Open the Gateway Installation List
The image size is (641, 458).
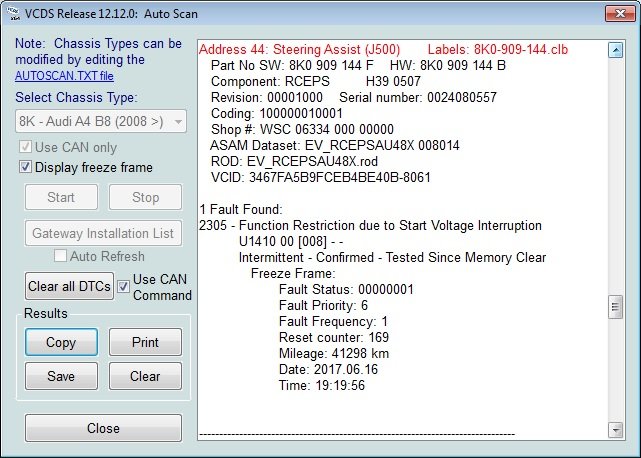pyautogui.click(x=103, y=233)
